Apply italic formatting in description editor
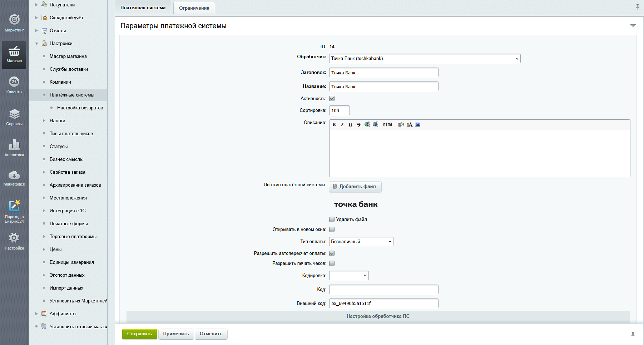Viewport: 644px width, 345px height. 342,125
